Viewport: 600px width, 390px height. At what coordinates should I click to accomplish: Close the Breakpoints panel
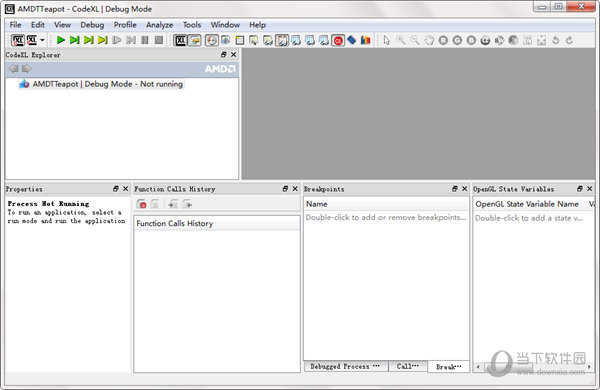pos(465,189)
